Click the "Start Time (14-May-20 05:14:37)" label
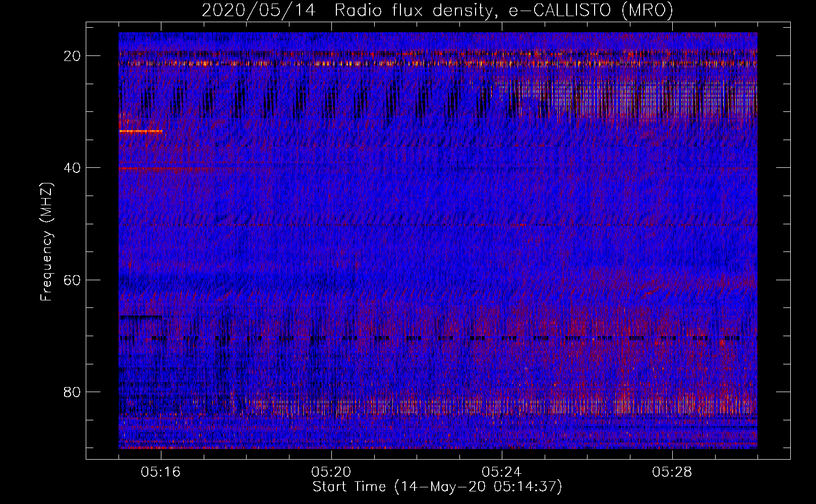 (437, 487)
